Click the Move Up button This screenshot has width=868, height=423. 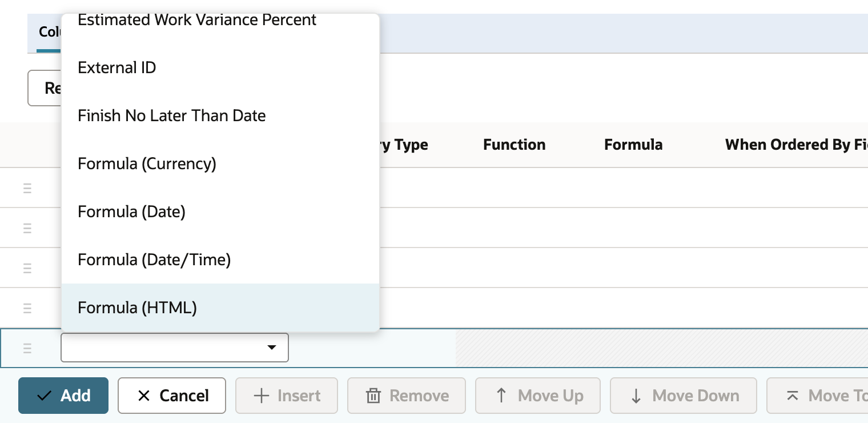tap(538, 396)
